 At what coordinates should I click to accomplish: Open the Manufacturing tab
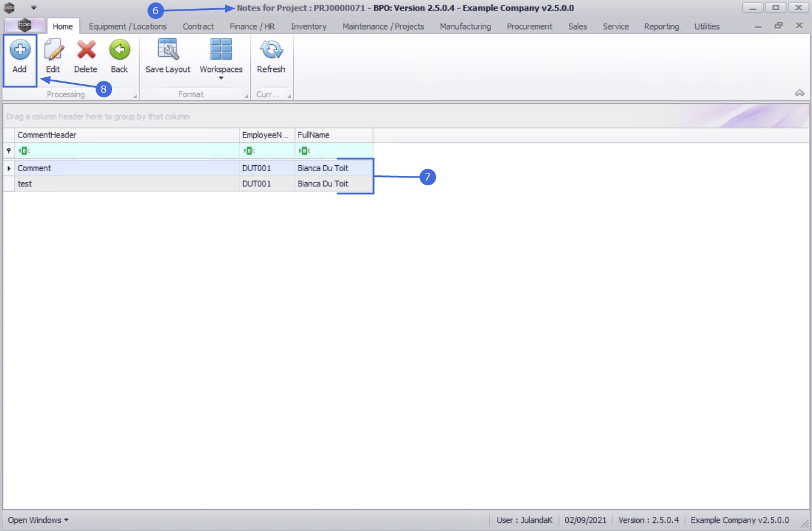coord(465,27)
